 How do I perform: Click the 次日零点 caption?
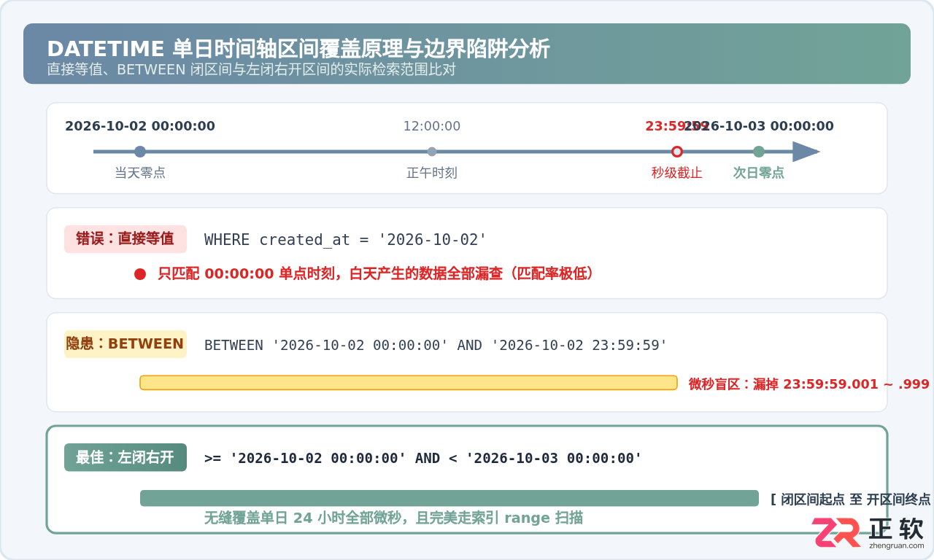coord(759,173)
